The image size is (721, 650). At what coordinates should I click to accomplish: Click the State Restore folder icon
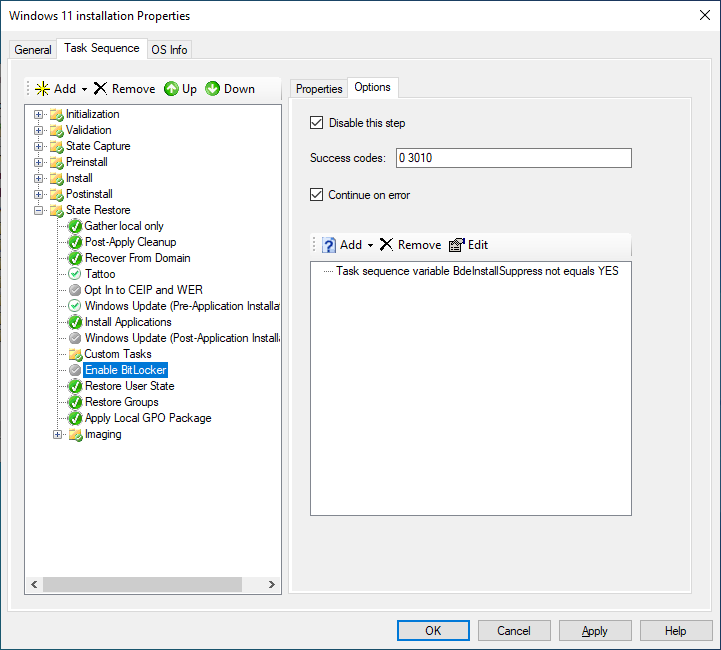(x=57, y=211)
